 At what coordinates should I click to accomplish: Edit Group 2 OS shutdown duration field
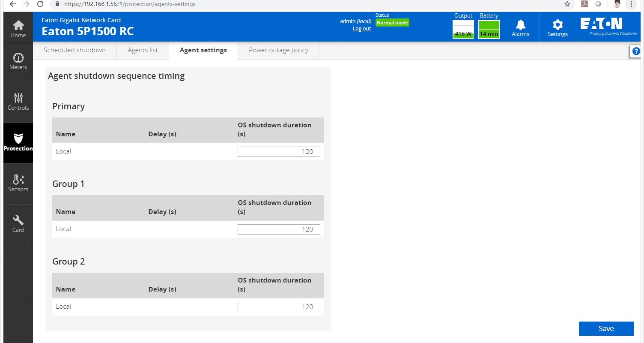(279, 307)
